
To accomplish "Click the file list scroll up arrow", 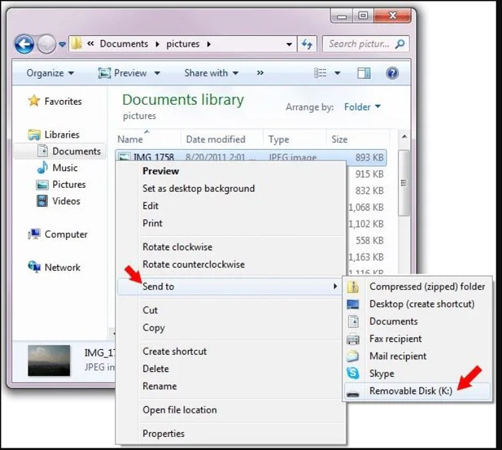I will click(404, 137).
